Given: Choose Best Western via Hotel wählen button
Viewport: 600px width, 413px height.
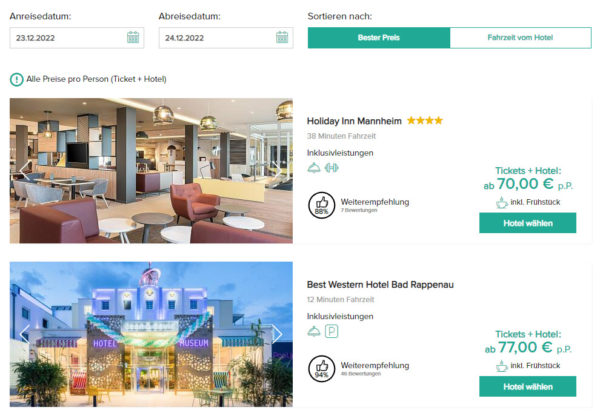Looking at the screenshot, I should click(528, 387).
